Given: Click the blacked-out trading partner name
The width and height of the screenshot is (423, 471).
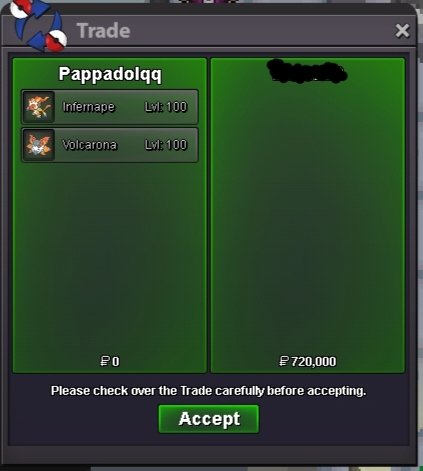Looking at the screenshot, I should point(307,71).
